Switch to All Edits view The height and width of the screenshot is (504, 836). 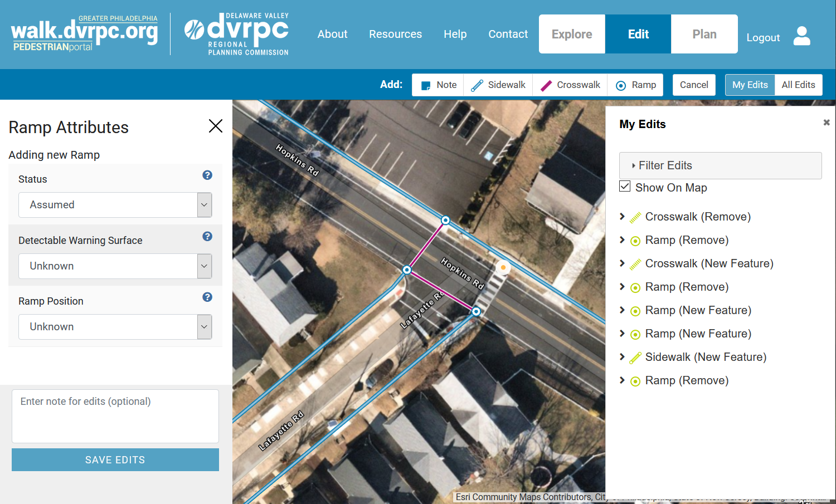click(x=798, y=85)
